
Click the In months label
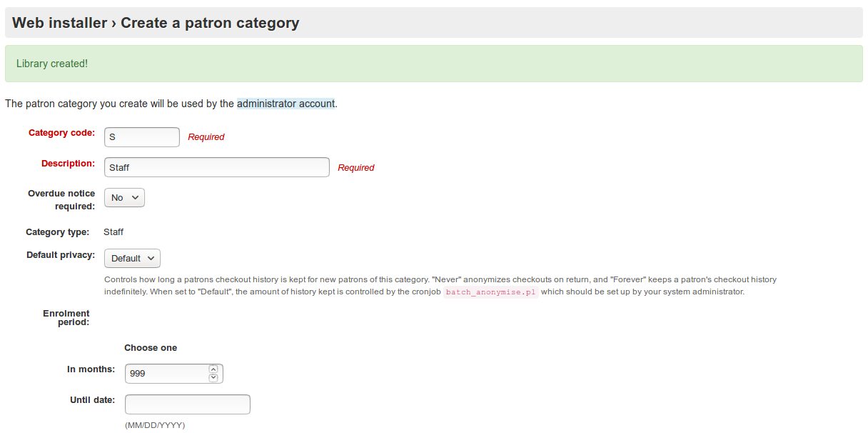pos(91,369)
